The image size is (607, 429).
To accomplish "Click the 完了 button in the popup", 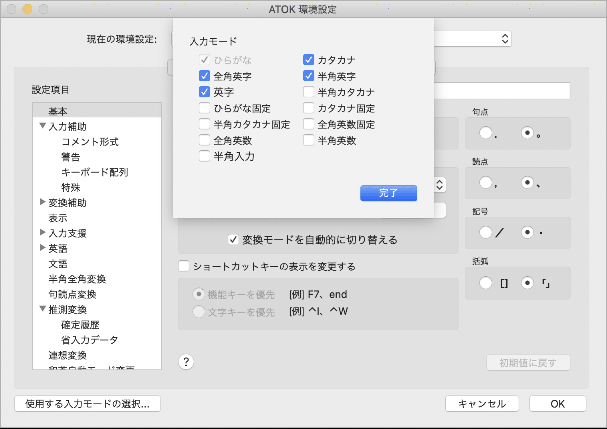I will click(388, 192).
